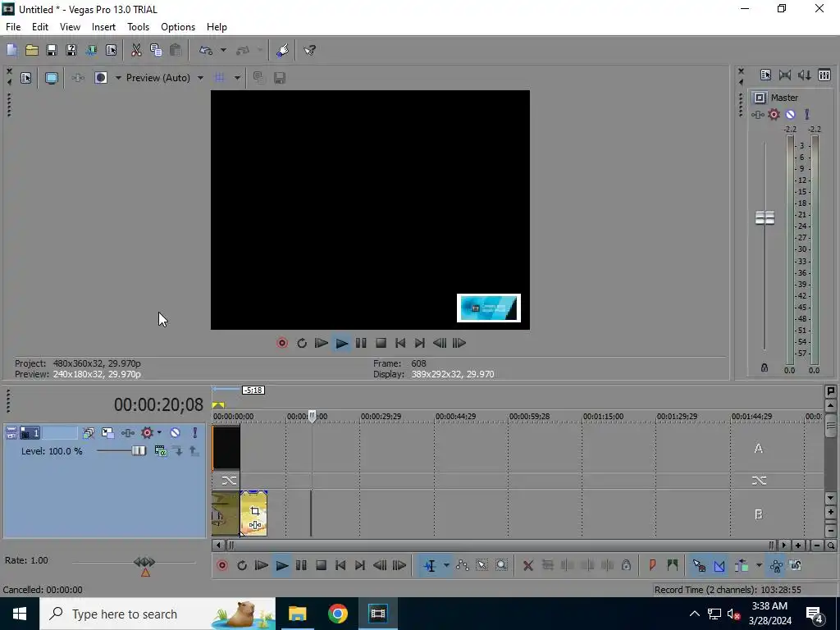Viewport: 840px width, 630px height.
Task: Click the Dim Output speaker icon
Action: click(804, 75)
